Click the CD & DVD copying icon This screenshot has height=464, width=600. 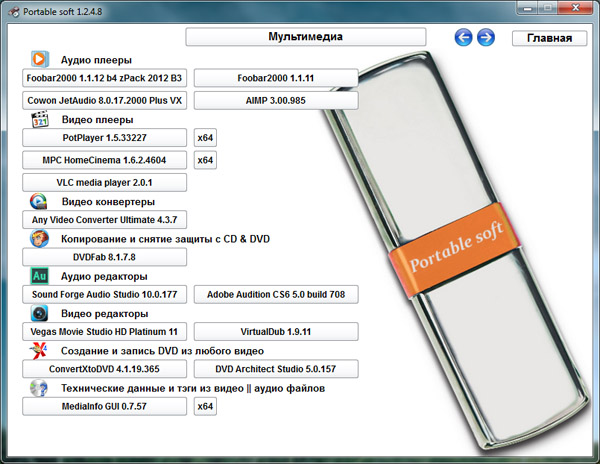tap(40, 239)
